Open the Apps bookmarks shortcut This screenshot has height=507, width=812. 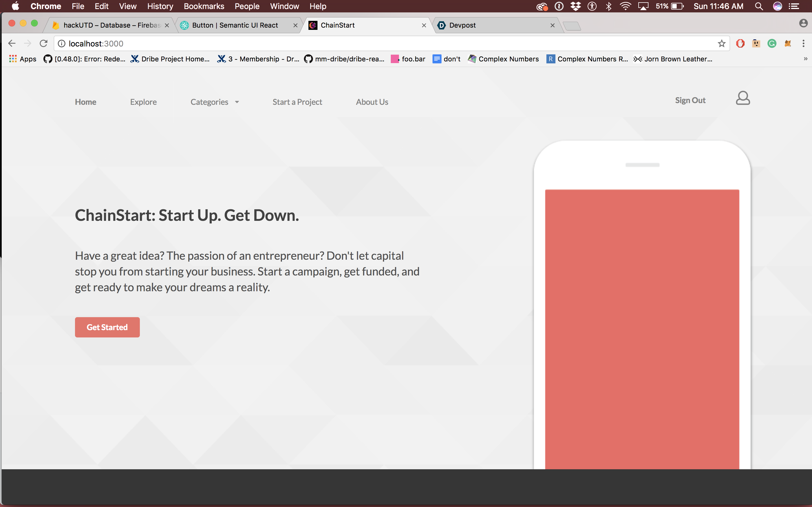(23, 59)
